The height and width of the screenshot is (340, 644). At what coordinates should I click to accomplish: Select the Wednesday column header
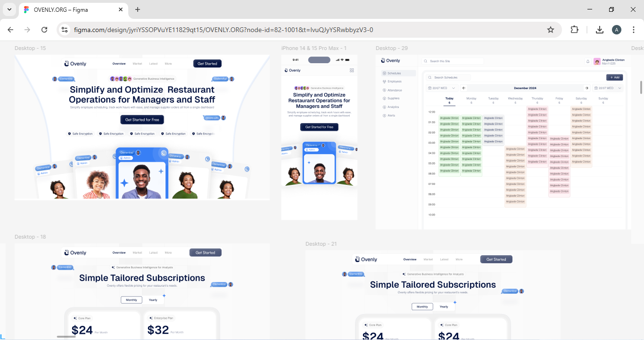515,100
